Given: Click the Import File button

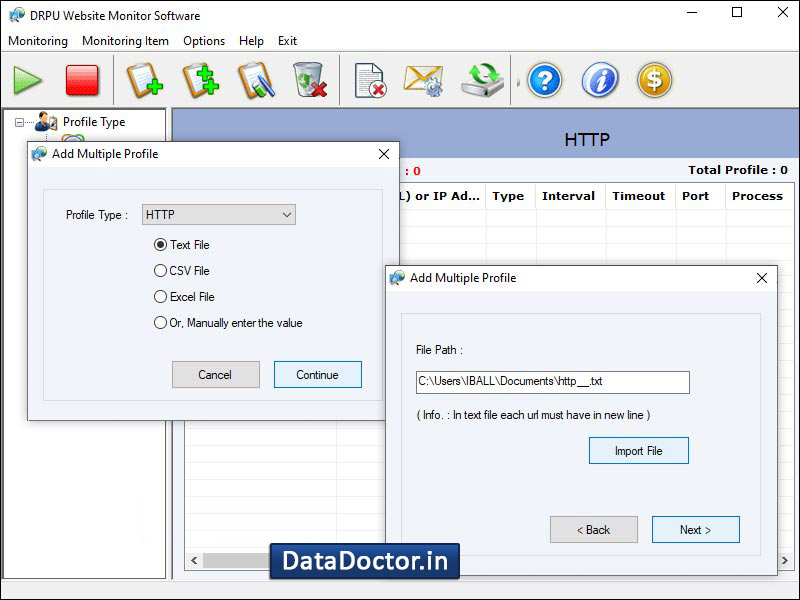Looking at the screenshot, I should 638,450.
